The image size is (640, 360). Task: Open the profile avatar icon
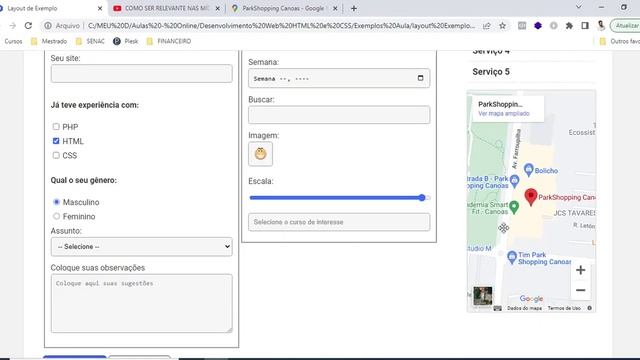(x=601, y=26)
